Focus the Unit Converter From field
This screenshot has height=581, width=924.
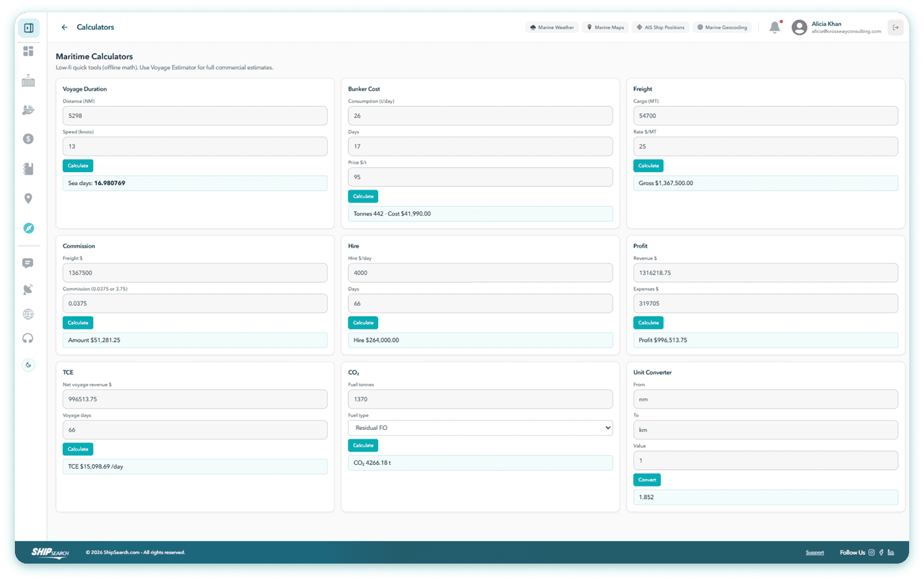[766, 399]
